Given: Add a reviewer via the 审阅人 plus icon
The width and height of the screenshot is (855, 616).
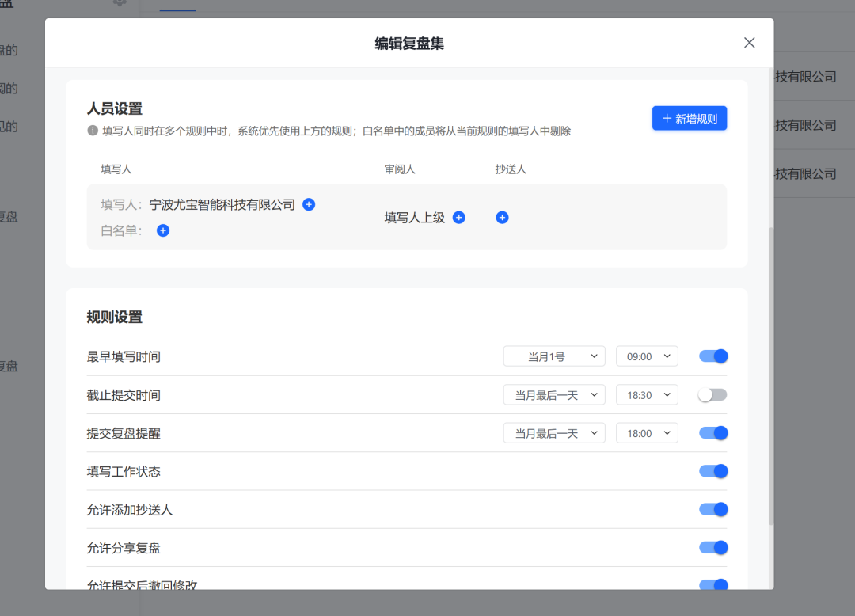Looking at the screenshot, I should (458, 217).
